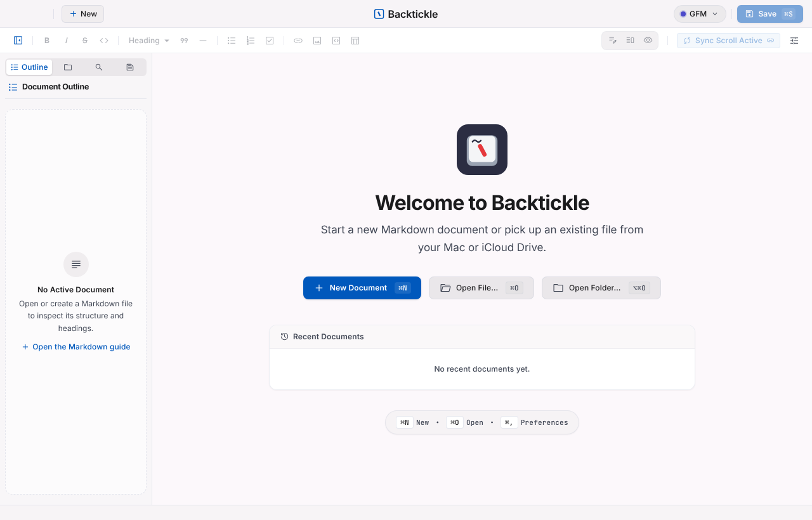This screenshot has width=812, height=520.
Task: Click the No Active Document label
Action: (x=76, y=290)
